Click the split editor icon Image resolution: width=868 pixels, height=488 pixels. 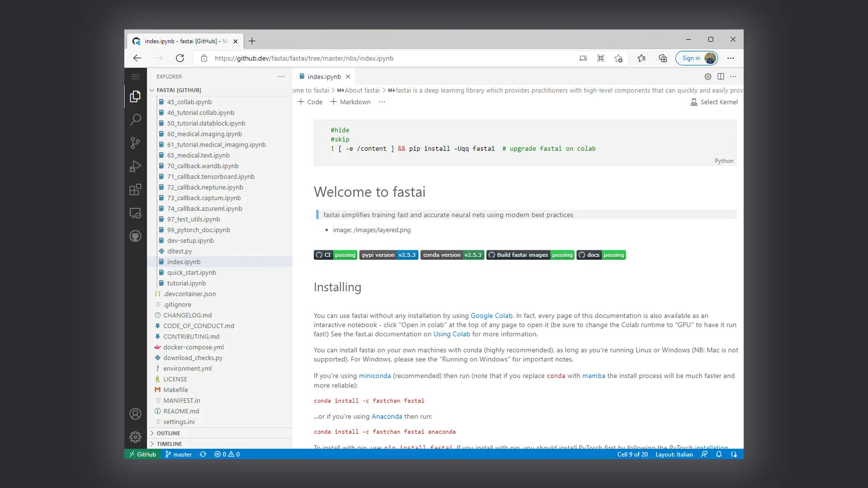pyautogui.click(x=721, y=77)
